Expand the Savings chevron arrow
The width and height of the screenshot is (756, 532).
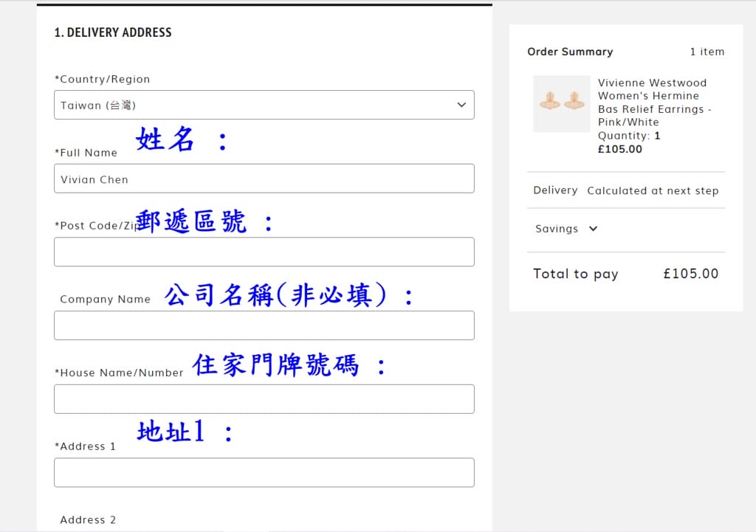click(x=593, y=229)
